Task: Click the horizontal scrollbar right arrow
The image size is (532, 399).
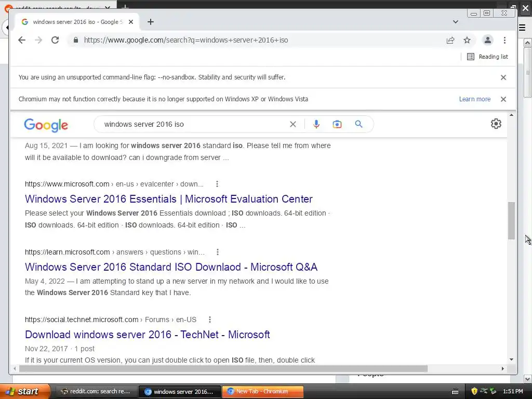Action: coord(502,368)
